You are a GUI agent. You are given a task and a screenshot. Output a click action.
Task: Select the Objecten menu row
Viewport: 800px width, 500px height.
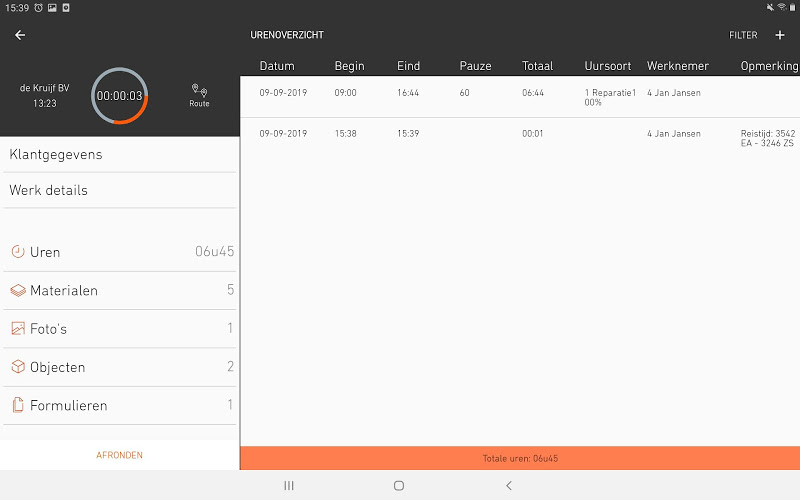[119, 367]
